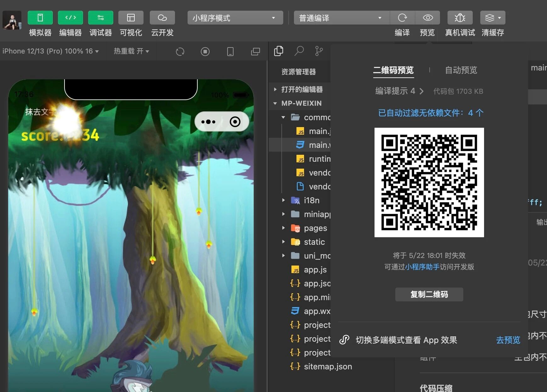
Task: Open cloud development
Action: [x=162, y=18]
